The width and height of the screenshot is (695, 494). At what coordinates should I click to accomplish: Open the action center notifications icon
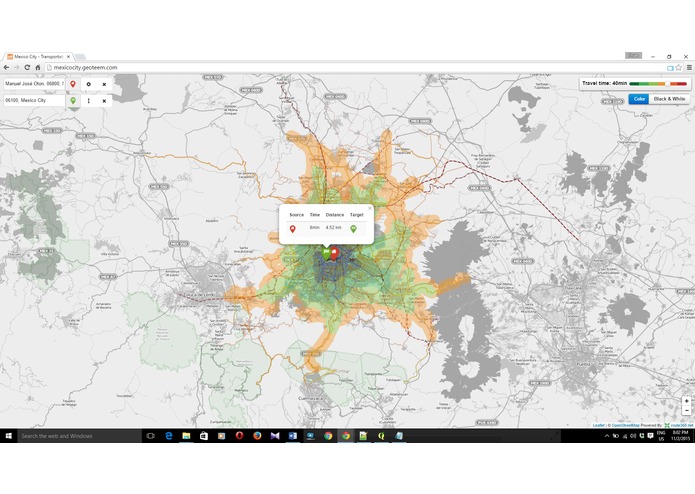coord(650,436)
